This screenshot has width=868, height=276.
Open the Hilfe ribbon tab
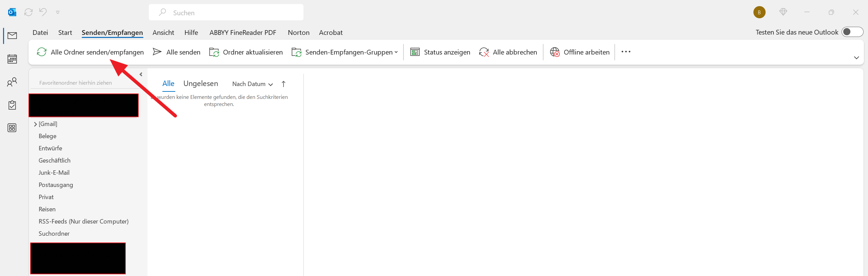(x=191, y=33)
